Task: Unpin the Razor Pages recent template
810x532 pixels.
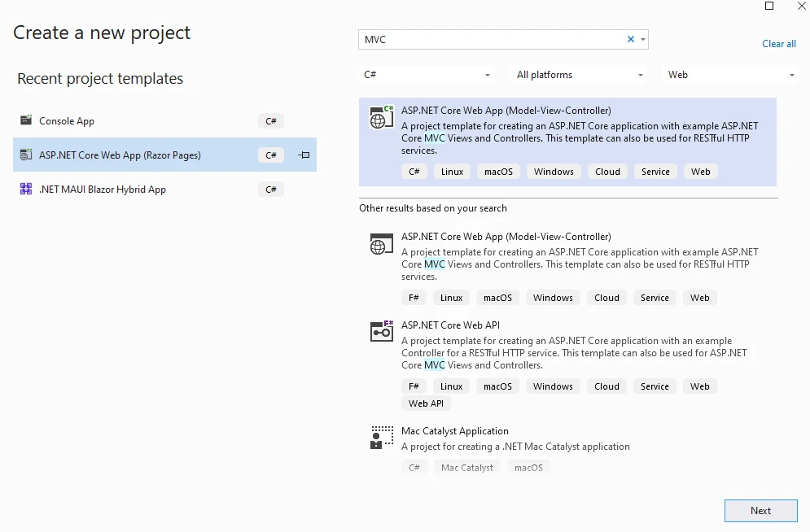Action: pyautogui.click(x=304, y=155)
